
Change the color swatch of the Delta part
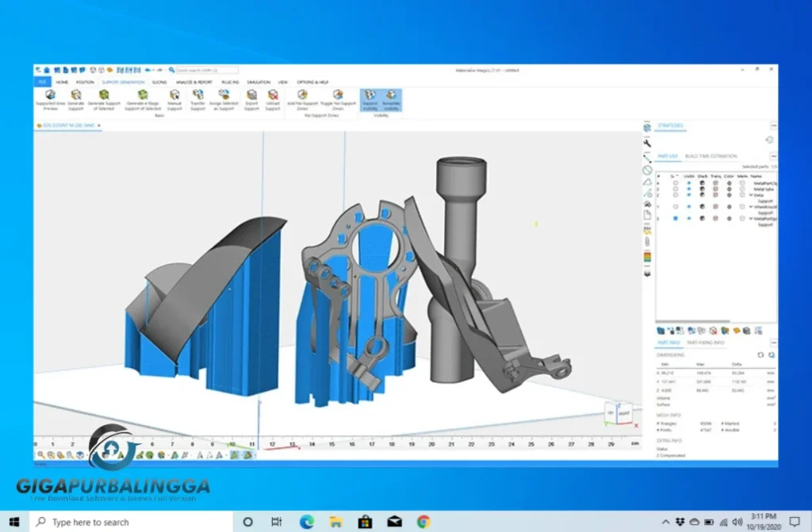pyautogui.click(x=730, y=195)
